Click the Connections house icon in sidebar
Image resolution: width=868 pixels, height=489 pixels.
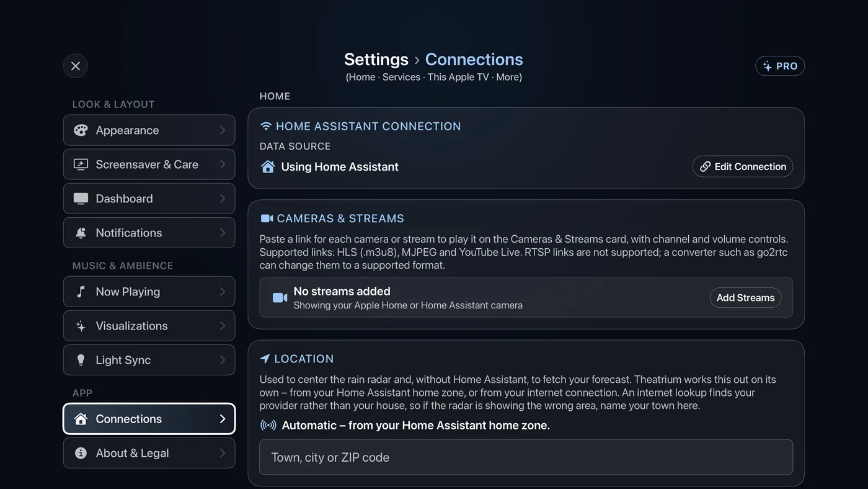click(81, 419)
